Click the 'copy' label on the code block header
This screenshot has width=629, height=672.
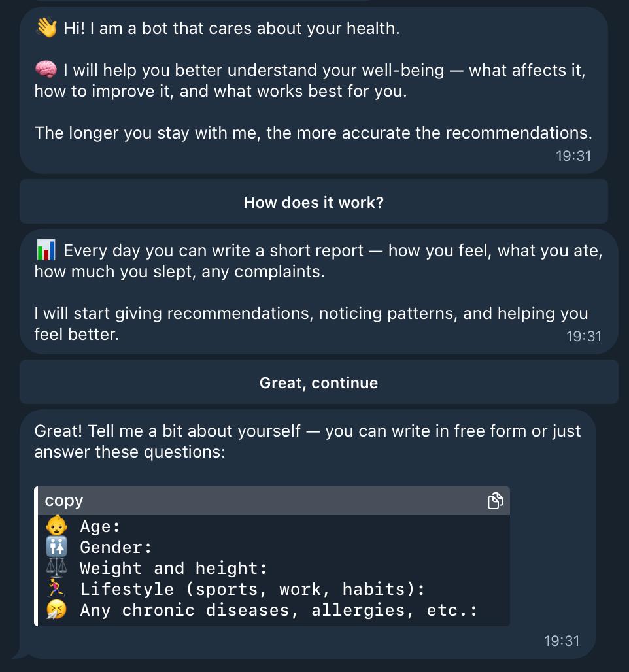coord(63,500)
